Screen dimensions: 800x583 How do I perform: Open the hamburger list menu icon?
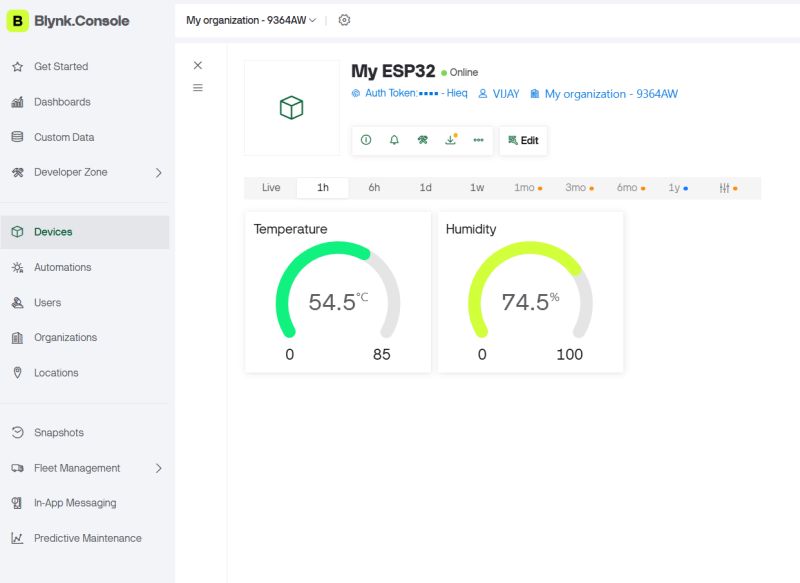pyautogui.click(x=198, y=88)
